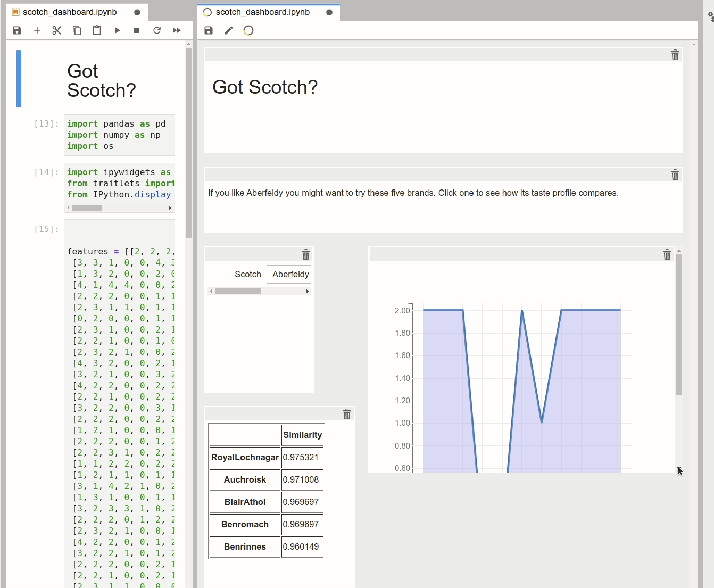Open the Scotch selector showing Aberfeldy
The height and width of the screenshot is (588, 714).
tap(290, 274)
